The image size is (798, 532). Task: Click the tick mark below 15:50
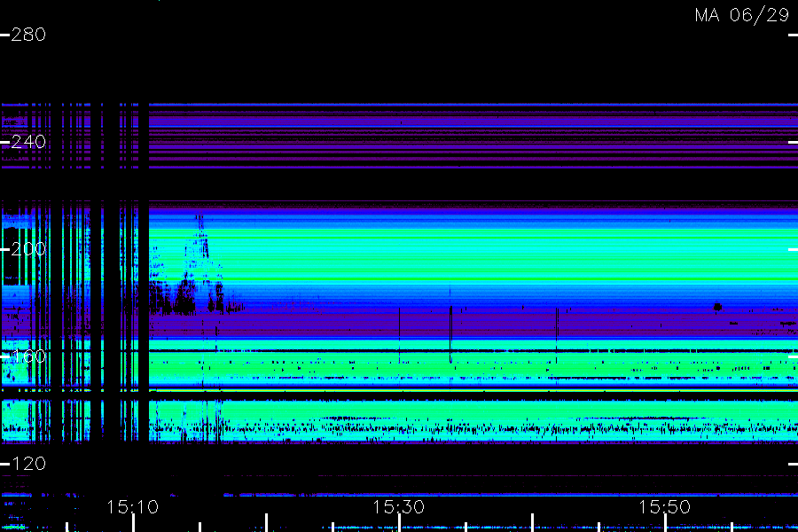[665, 523]
